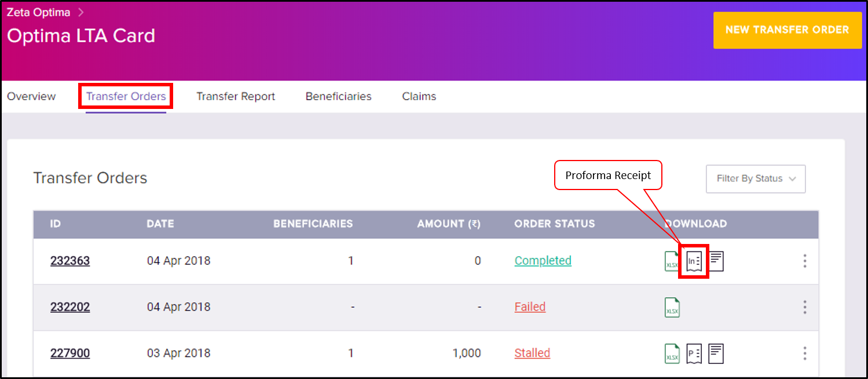The height and width of the screenshot is (379, 868).
Task: Download invoice receipt for order 232363
Action: [694, 261]
